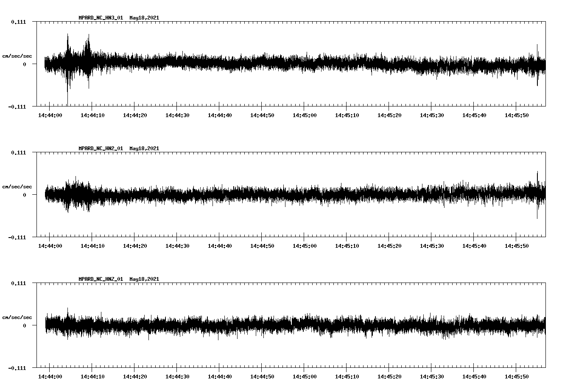
Task: Click the quiet trace section near 14:45:20 on HNZ
Action: point(389,326)
